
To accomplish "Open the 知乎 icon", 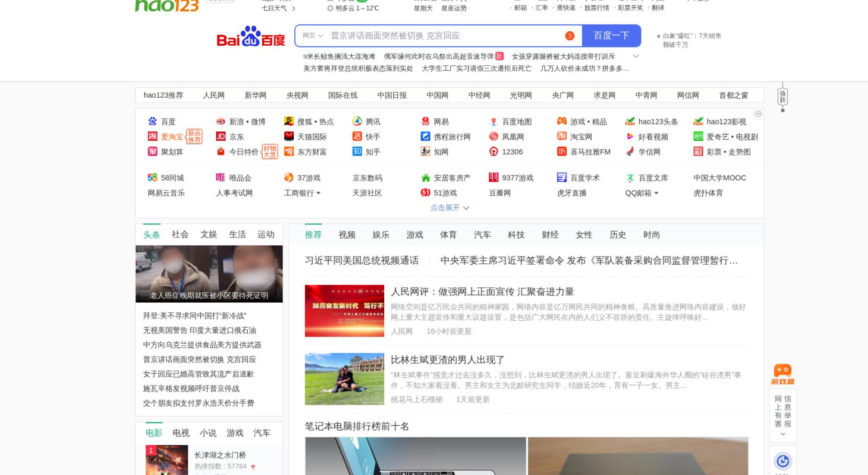I will point(357,152).
